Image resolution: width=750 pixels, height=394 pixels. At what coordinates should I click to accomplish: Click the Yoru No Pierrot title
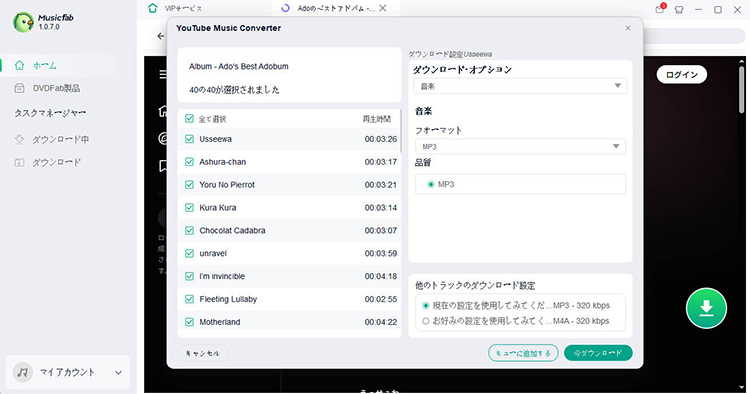227,185
